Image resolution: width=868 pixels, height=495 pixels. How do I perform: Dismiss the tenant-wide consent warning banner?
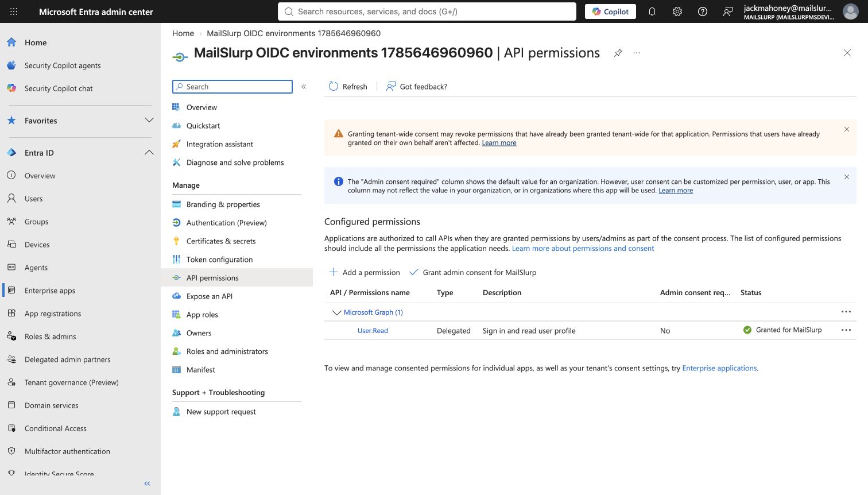[847, 129]
